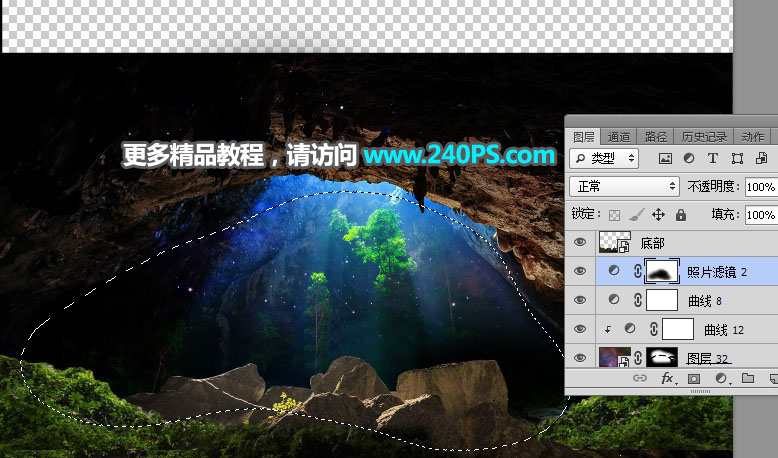Click the 不透明度 label

(x=713, y=187)
